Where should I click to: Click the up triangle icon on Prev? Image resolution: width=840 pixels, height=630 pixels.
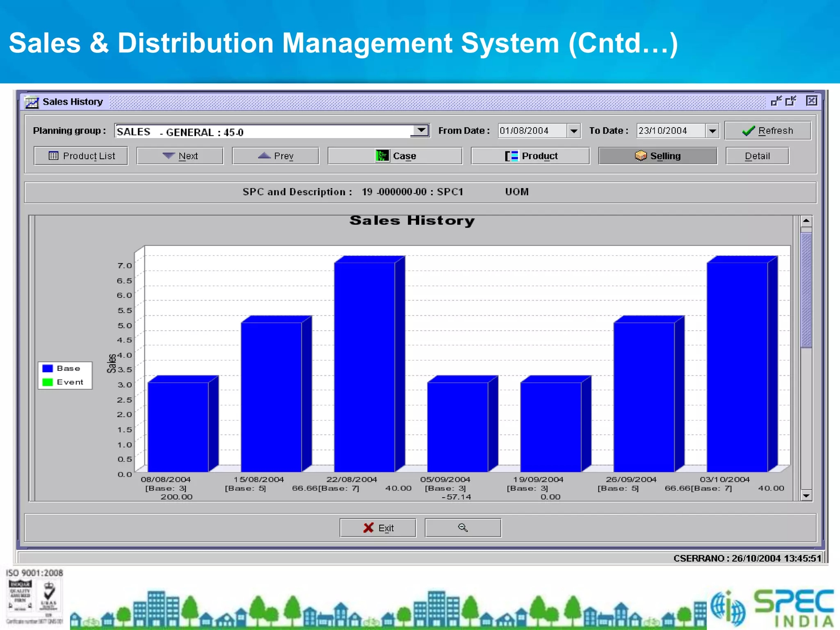pyautogui.click(x=264, y=155)
